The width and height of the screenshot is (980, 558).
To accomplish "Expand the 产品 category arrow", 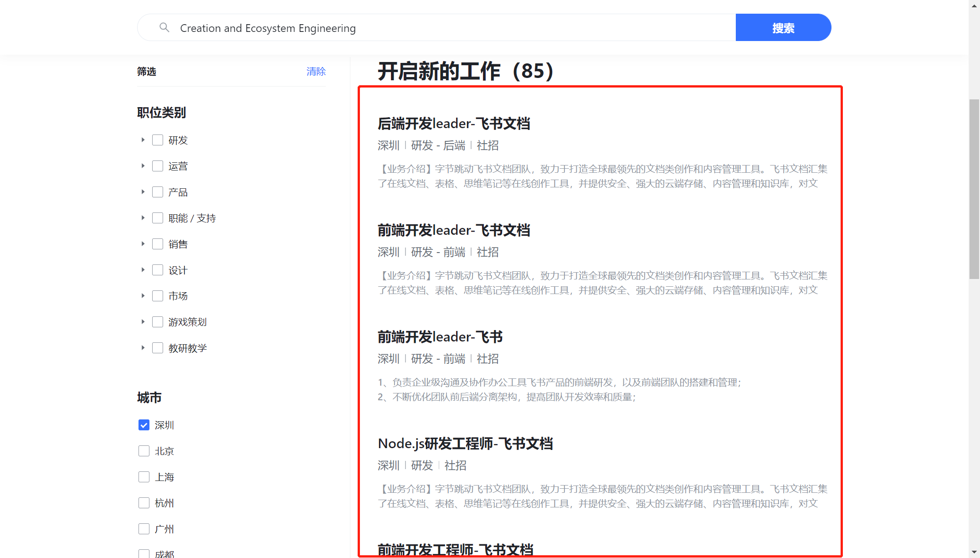I will [143, 192].
